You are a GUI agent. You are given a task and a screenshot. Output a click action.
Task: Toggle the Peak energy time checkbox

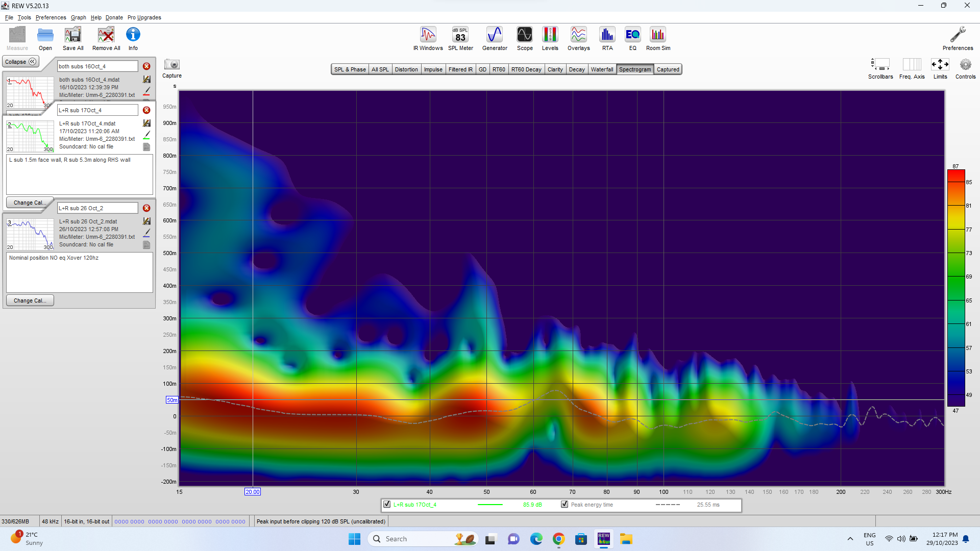(565, 505)
